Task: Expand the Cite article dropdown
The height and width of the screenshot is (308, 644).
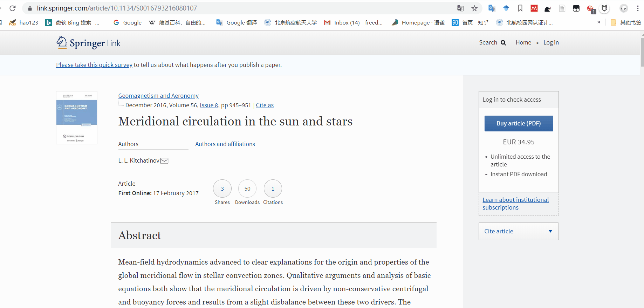Action: (519, 231)
